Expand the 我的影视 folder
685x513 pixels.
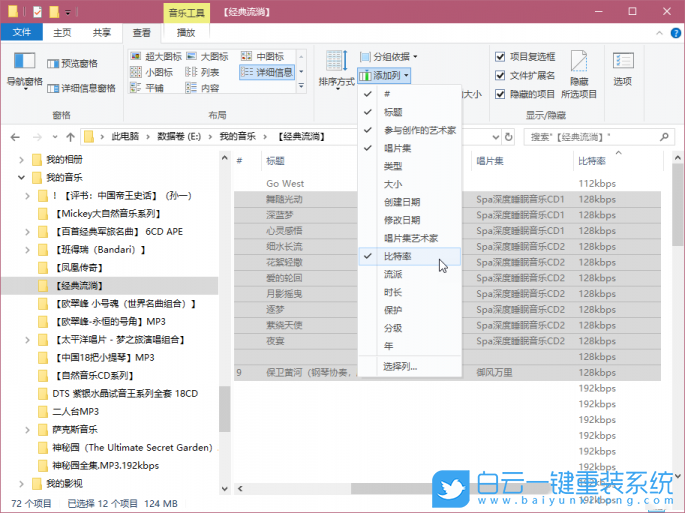tap(21, 484)
